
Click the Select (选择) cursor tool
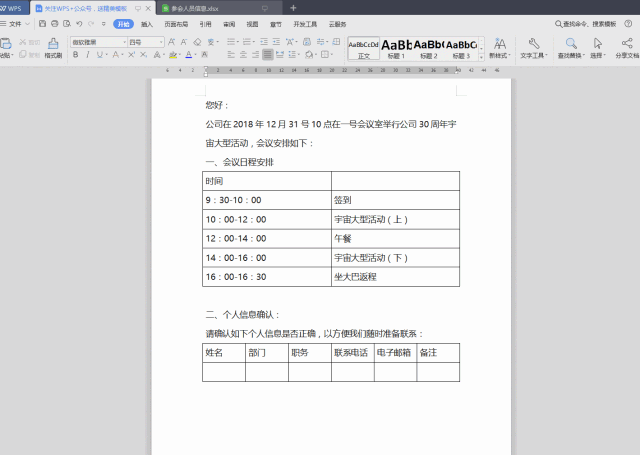click(x=598, y=48)
